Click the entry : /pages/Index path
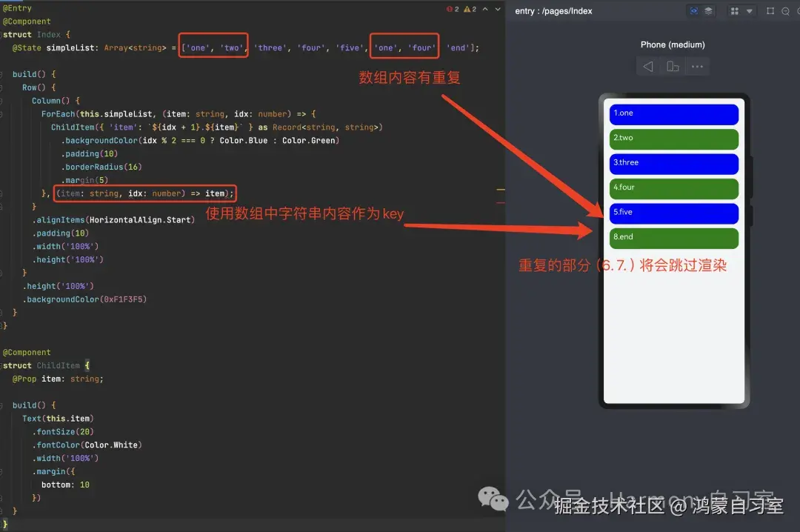The height and width of the screenshot is (532, 800). coord(553,10)
